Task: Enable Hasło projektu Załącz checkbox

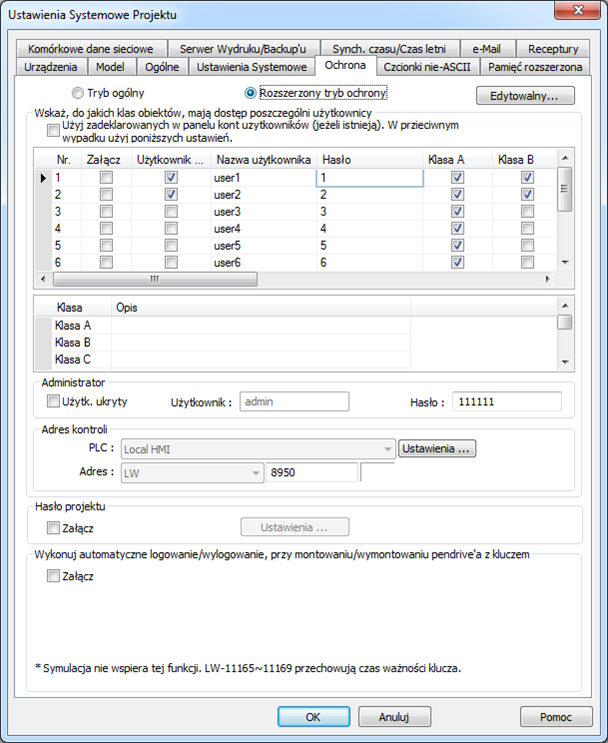Action: pos(53,527)
